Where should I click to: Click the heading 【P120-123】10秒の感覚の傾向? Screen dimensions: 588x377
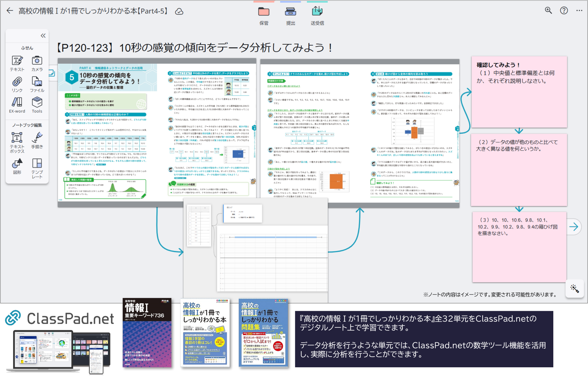point(194,48)
